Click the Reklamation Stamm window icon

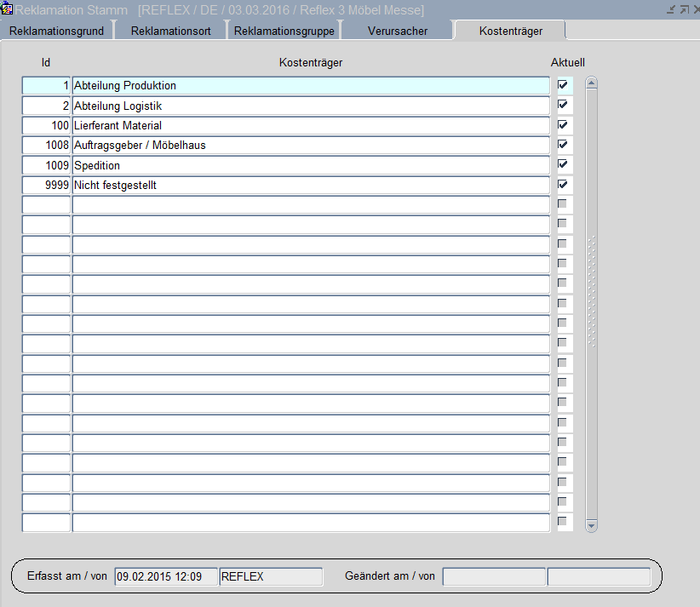pyautogui.click(x=7, y=9)
